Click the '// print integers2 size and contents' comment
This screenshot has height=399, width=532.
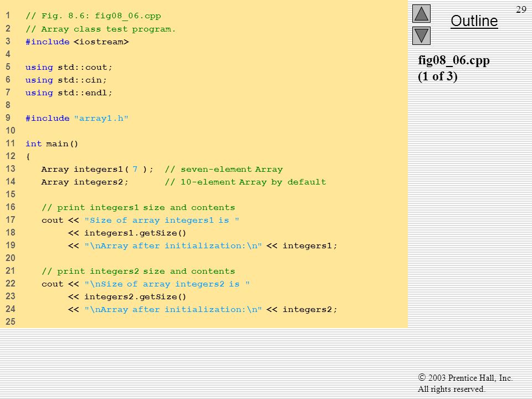click(x=138, y=271)
